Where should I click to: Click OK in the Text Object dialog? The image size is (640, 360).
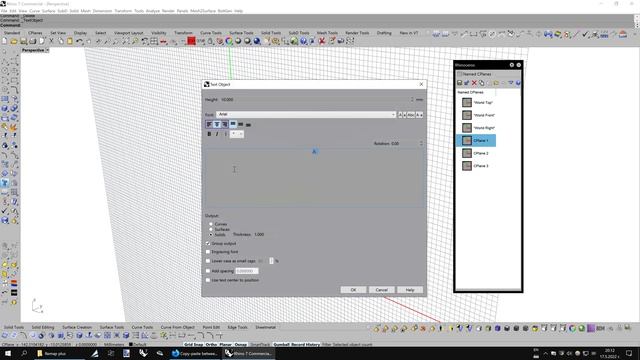coord(353,290)
